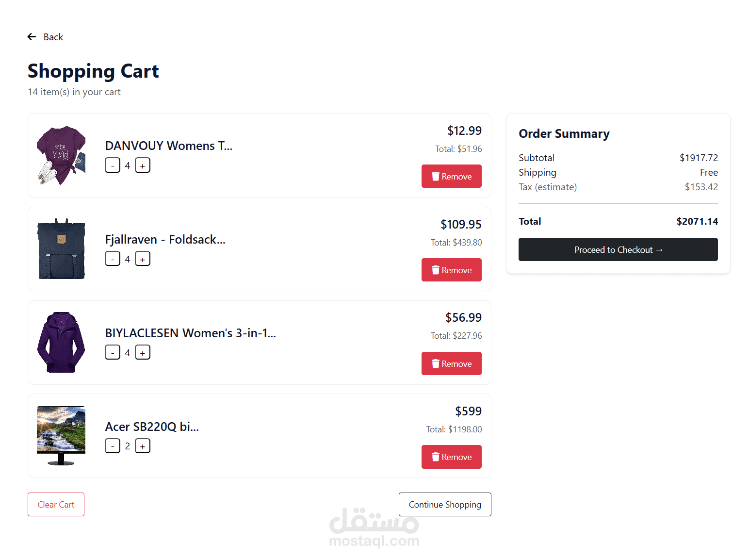This screenshot has height=560, width=749.
Task: Open the DANVOUY purple t-shirt thumbnail
Action: [x=61, y=155]
